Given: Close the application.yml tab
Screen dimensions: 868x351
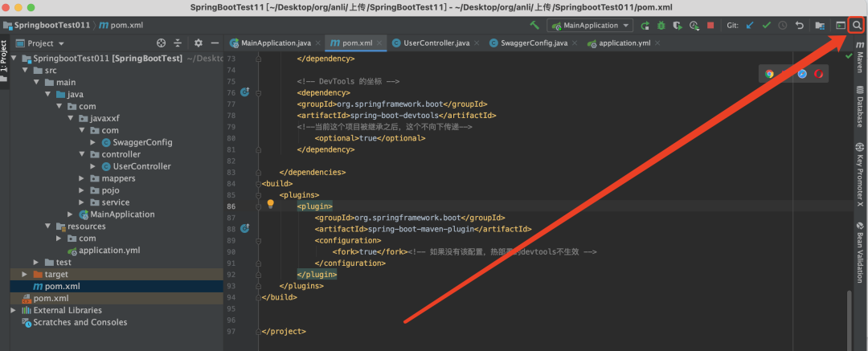Looking at the screenshot, I should tap(658, 43).
